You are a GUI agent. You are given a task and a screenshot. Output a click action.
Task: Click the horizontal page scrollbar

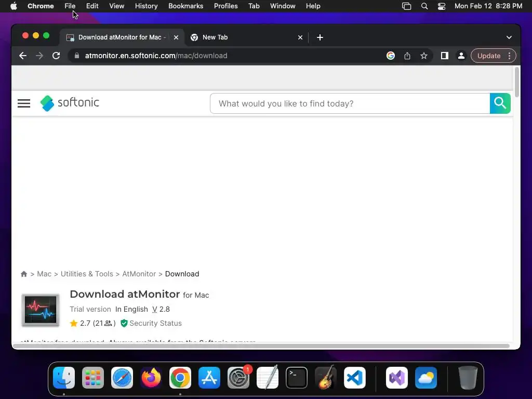click(261, 346)
